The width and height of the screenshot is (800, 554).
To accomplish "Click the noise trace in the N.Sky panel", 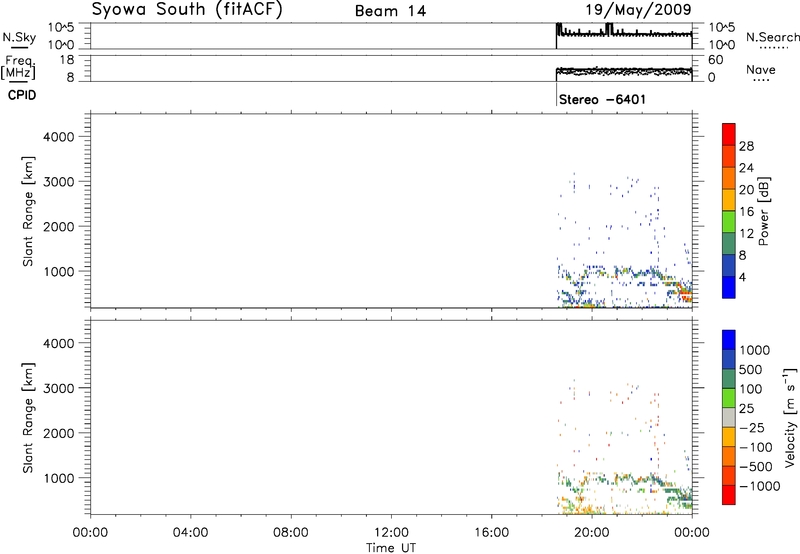I will (623, 33).
